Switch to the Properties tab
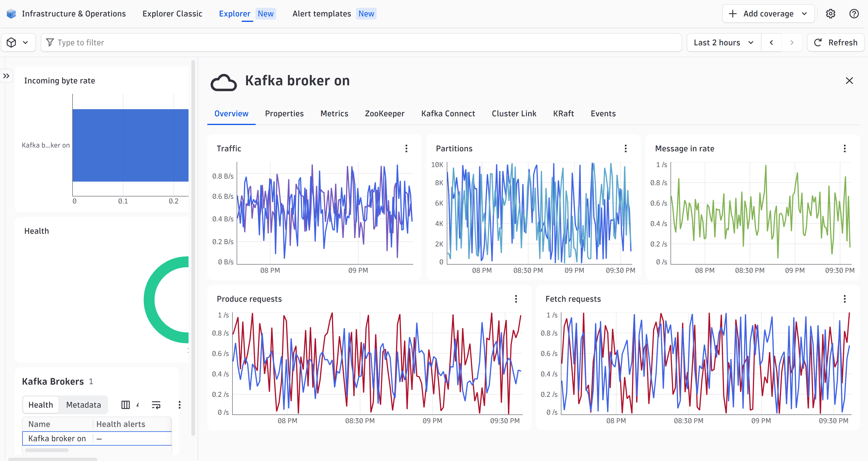Screen dimensions: 868x461 click(x=284, y=114)
